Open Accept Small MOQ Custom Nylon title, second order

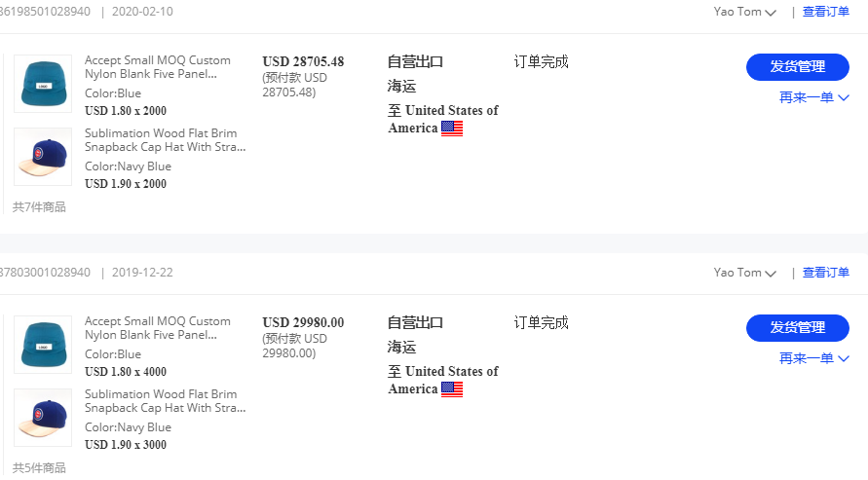[x=158, y=328]
